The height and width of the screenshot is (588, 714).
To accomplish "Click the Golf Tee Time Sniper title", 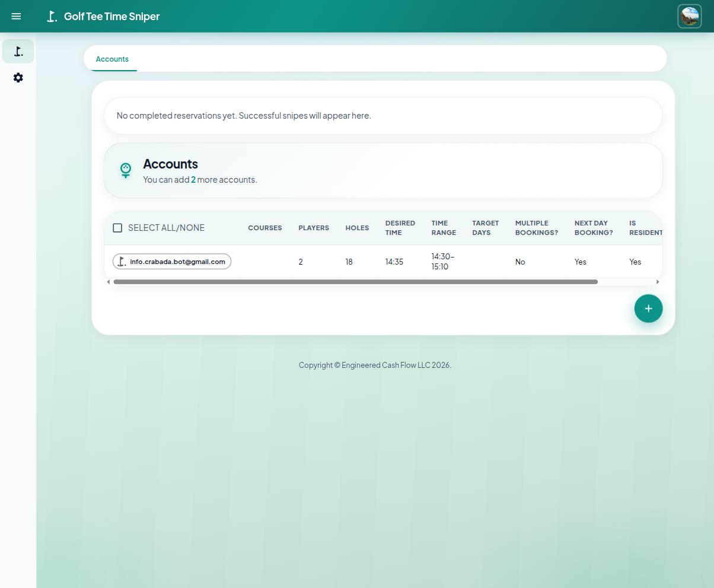I will pos(111,17).
